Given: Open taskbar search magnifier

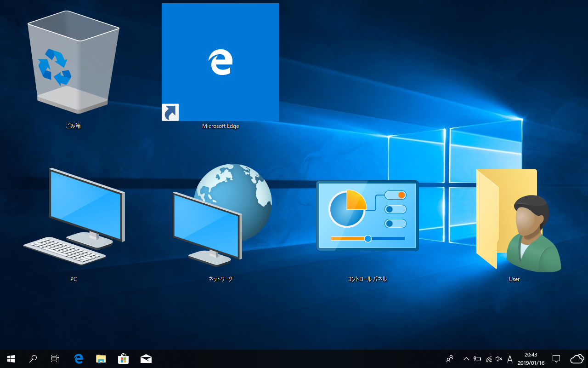Looking at the screenshot, I should coord(33,359).
